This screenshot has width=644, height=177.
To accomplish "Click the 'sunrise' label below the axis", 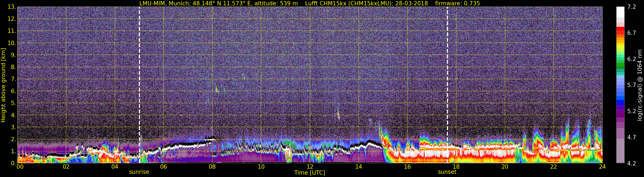I will [139, 172].
